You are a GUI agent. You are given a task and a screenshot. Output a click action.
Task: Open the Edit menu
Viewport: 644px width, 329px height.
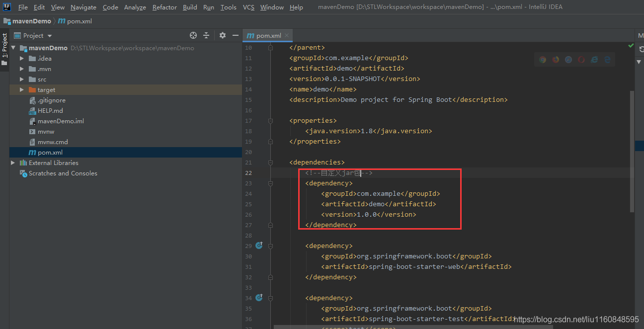click(x=39, y=7)
